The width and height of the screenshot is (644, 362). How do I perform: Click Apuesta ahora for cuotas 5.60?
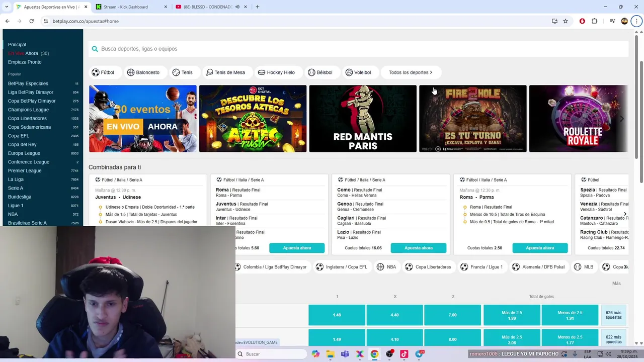[x=297, y=248]
